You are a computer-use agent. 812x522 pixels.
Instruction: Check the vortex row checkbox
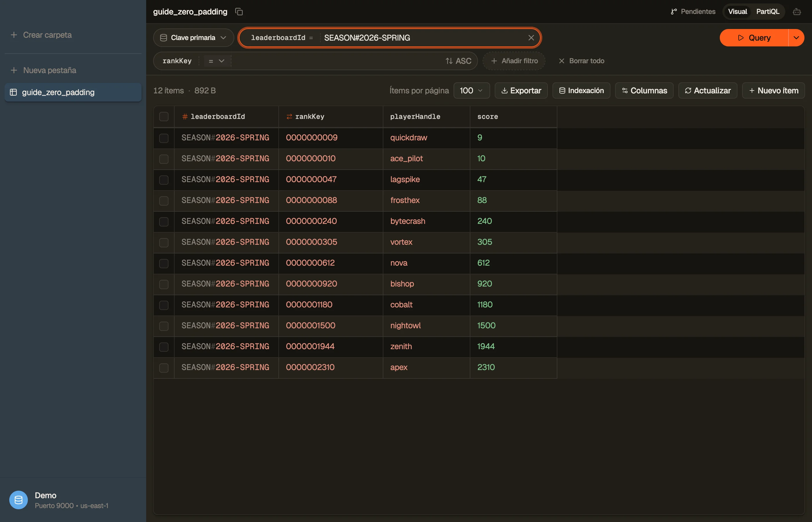[x=164, y=242]
